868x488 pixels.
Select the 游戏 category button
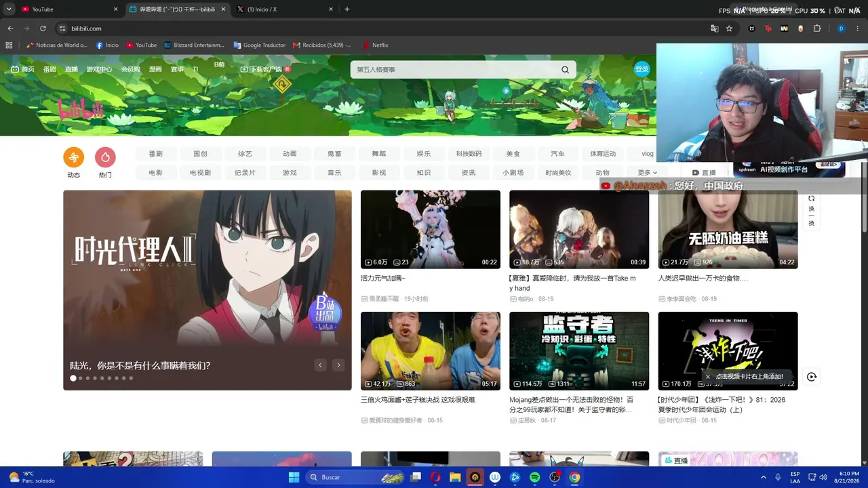290,173
